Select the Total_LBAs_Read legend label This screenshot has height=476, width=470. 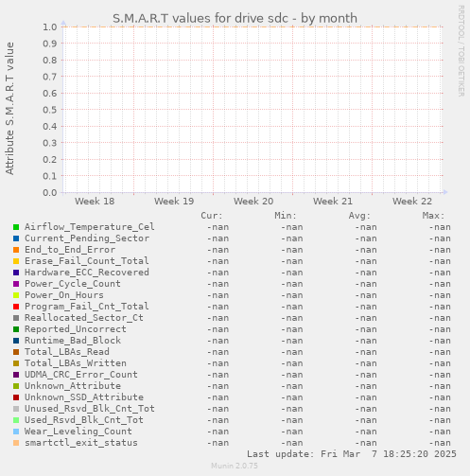pos(67,352)
